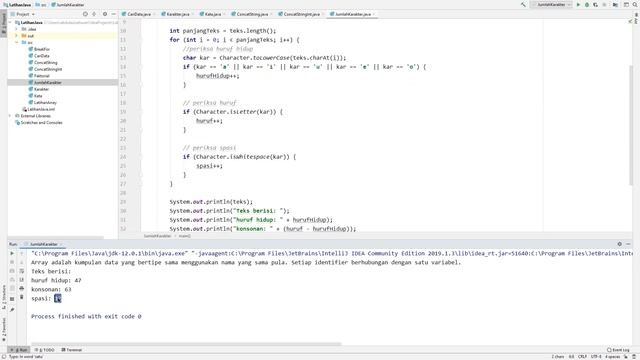Click LatihanJava in the navigation breadcrumb
The image size is (640, 360).
(17, 5)
